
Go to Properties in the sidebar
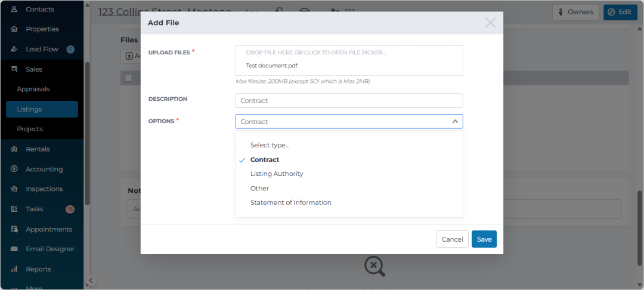(42, 29)
